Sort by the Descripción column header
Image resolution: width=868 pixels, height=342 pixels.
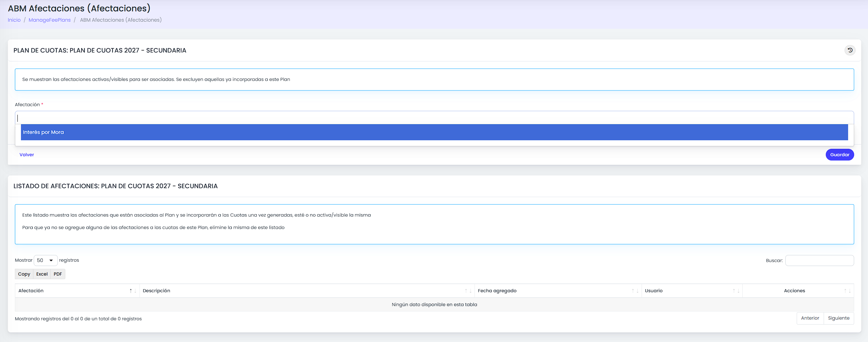(307, 291)
